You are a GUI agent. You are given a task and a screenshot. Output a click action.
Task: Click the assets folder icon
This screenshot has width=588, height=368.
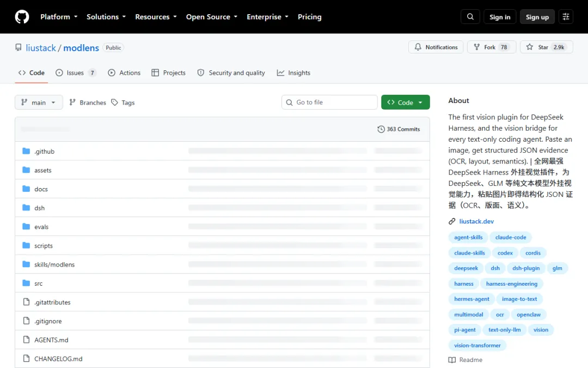point(26,170)
